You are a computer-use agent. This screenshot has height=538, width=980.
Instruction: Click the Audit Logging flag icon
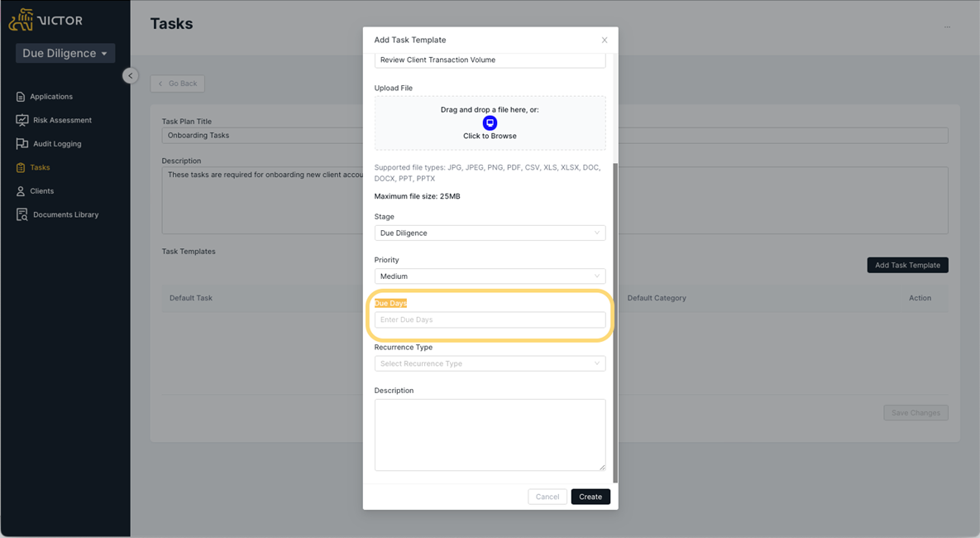pos(22,144)
